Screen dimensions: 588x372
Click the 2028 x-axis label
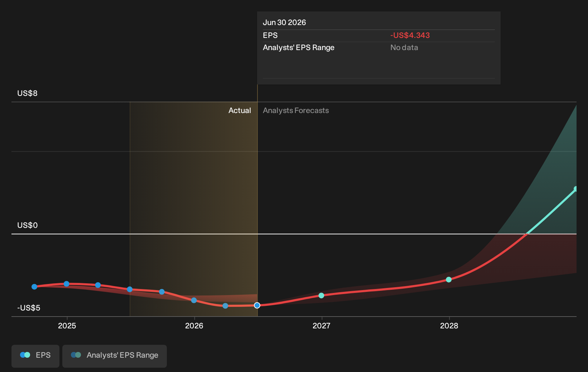click(x=449, y=325)
